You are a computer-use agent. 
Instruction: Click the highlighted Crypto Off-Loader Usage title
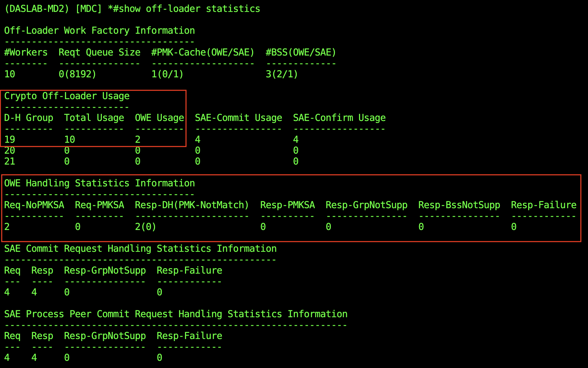pyautogui.click(x=67, y=96)
